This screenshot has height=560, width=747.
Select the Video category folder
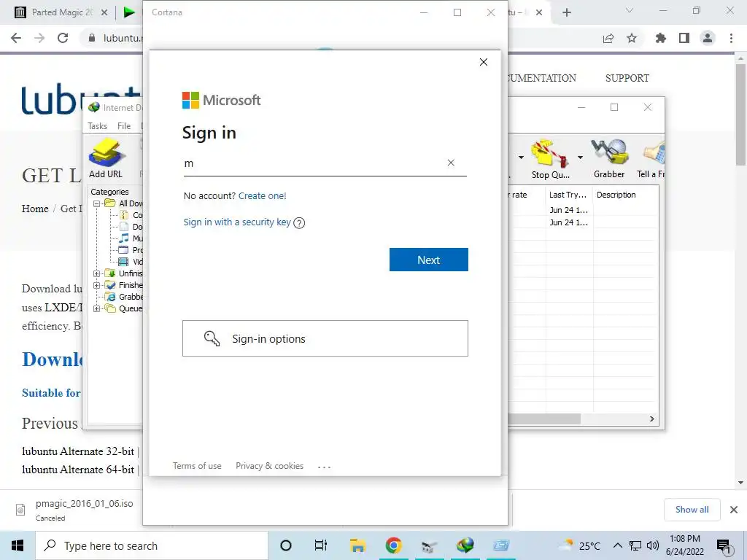(130, 262)
